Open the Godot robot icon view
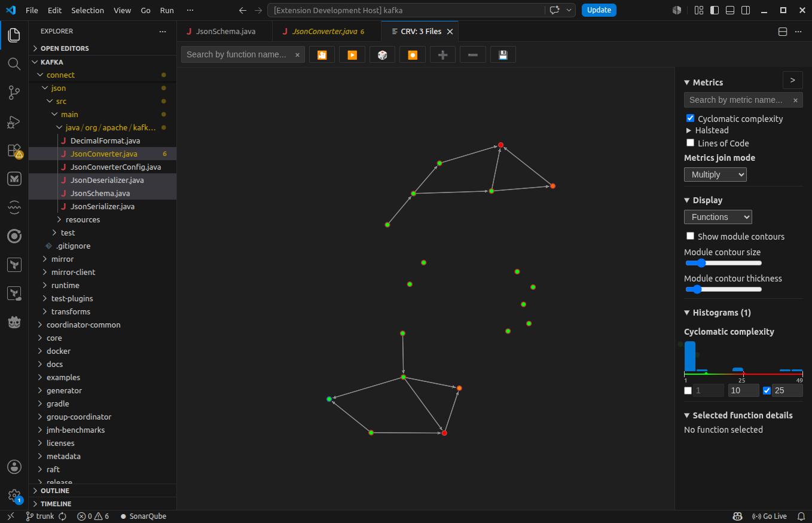This screenshot has width=812, height=523. 14,322
